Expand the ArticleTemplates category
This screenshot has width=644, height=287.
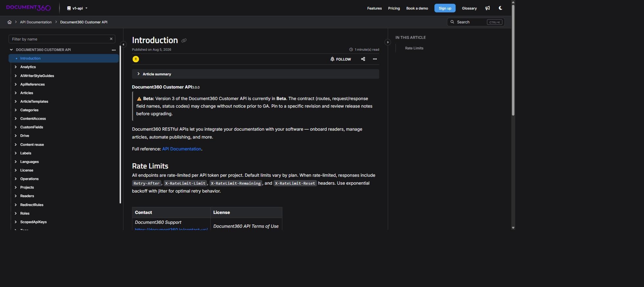[15, 101]
